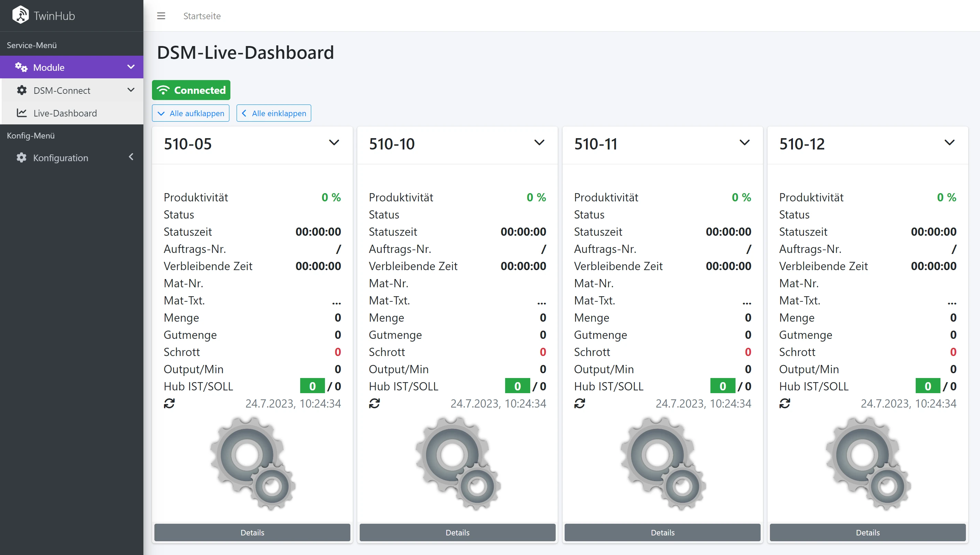Open Details for machine 510-10
The image size is (980, 555).
tap(458, 533)
